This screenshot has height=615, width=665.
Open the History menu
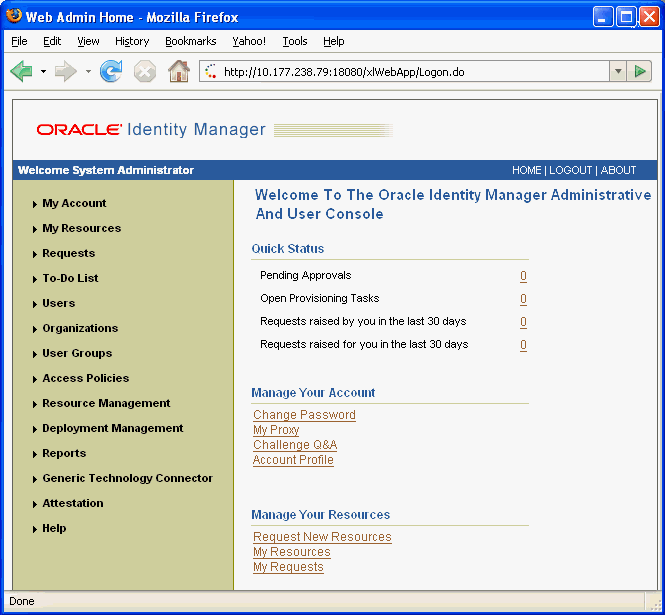click(132, 41)
